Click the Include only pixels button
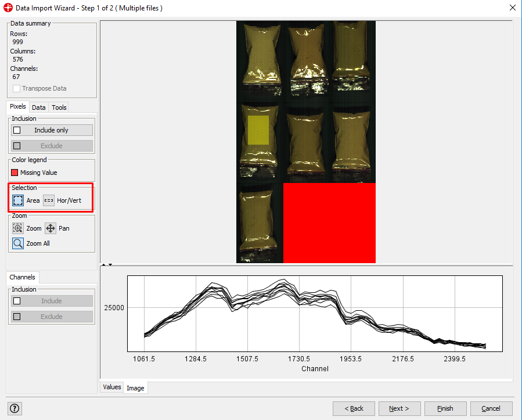522x420 pixels. coord(51,130)
